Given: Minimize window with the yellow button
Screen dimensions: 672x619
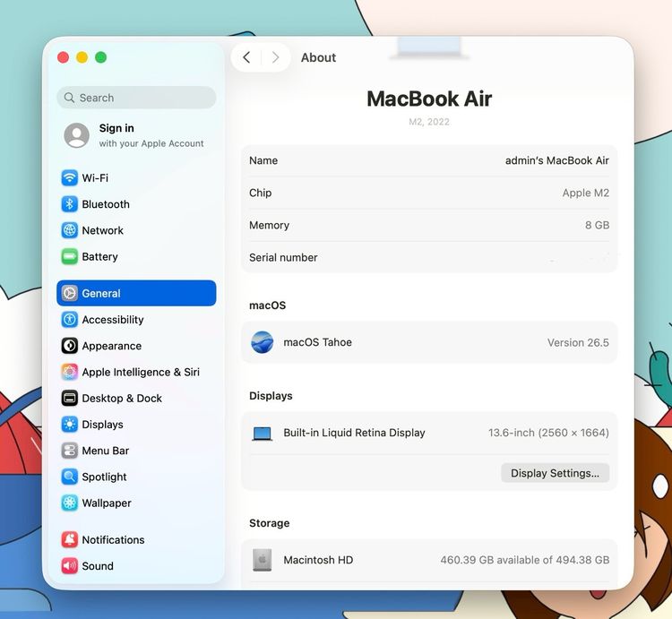Looking at the screenshot, I should click(82, 57).
